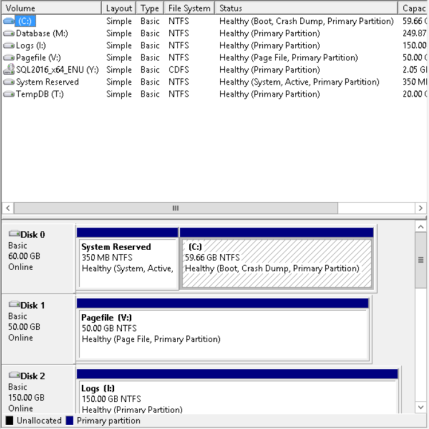The height and width of the screenshot is (429, 429).
Task: Click the Pagefile (V:) drive icon
Action: click(9, 58)
